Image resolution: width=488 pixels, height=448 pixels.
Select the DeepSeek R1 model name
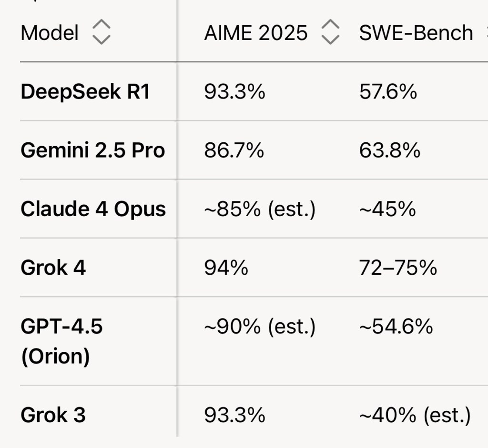85,92
